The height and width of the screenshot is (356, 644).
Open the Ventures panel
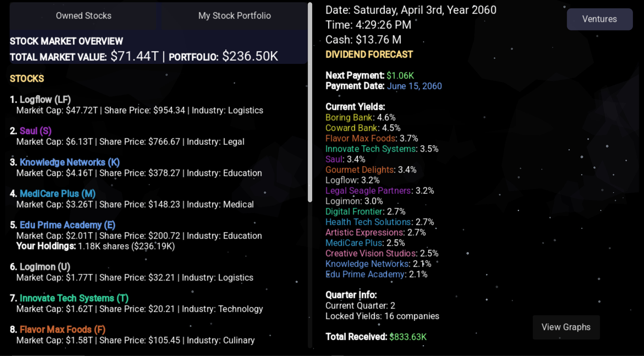coord(600,19)
